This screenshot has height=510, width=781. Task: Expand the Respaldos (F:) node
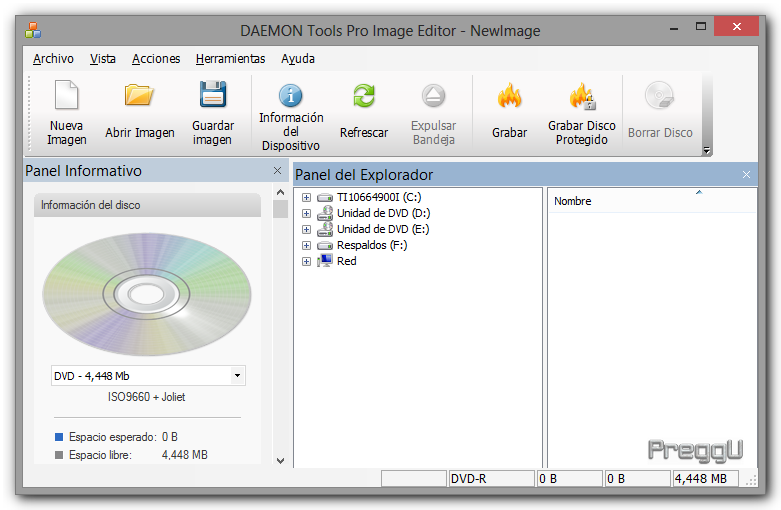click(x=306, y=245)
